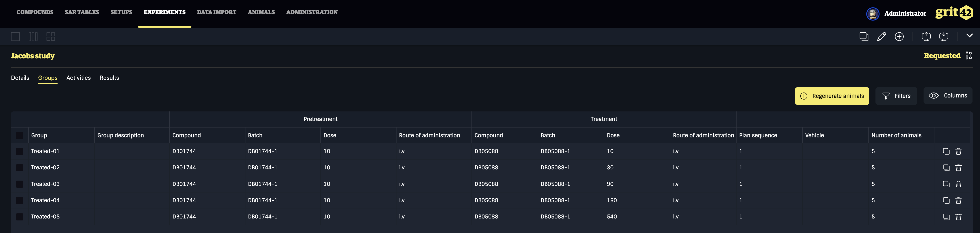Switch to single-panel layout view icon
The width and height of the screenshot is (980, 233).
(15, 37)
